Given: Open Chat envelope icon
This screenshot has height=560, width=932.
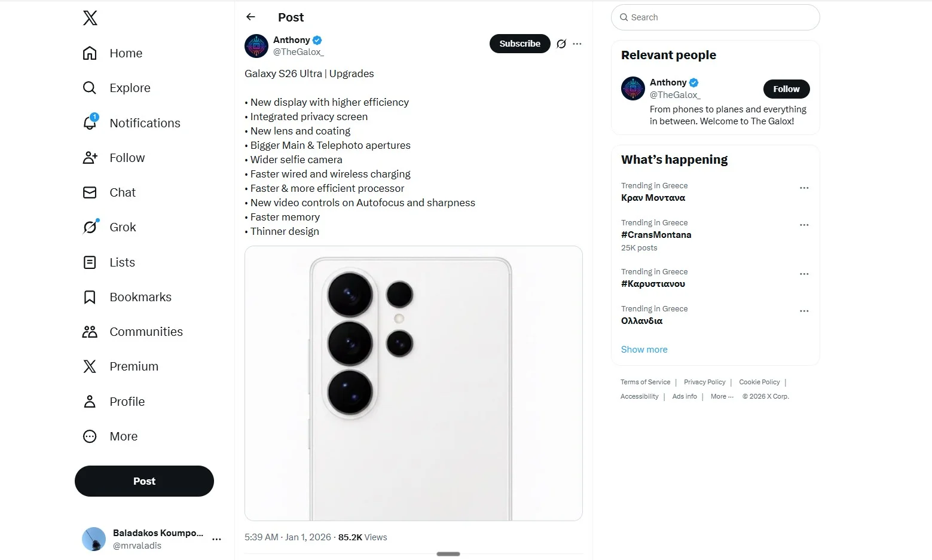Looking at the screenshot, I should tap(90, 192).
